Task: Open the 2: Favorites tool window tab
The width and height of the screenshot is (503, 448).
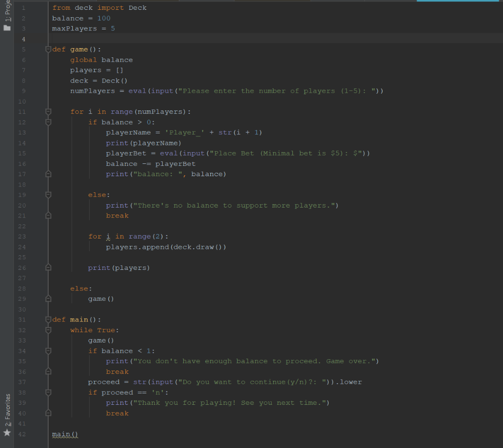Action: pos(7,410)
